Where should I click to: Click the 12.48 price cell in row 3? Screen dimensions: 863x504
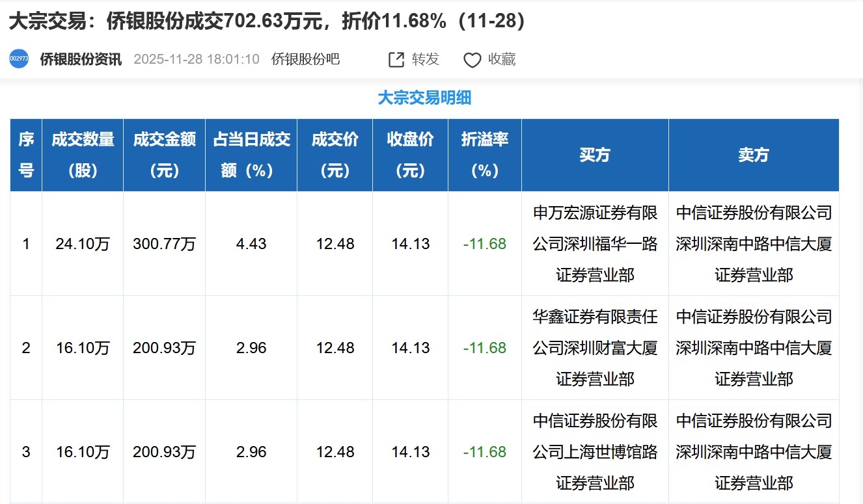[335, 452]
